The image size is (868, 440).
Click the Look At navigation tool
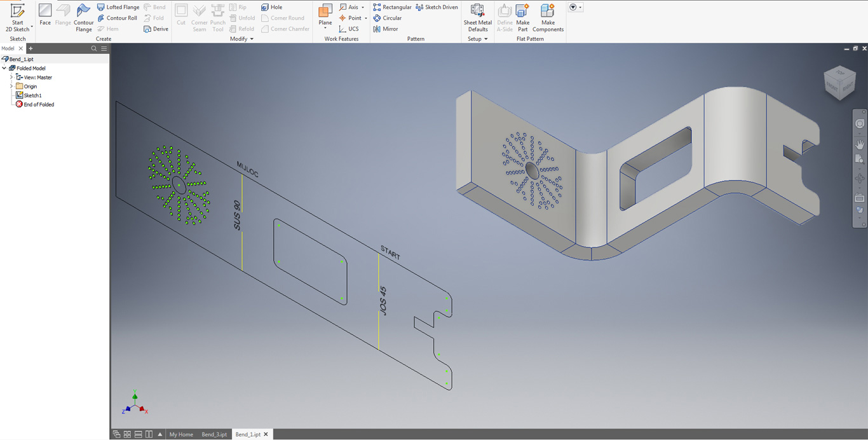click(x=860, y=198)
